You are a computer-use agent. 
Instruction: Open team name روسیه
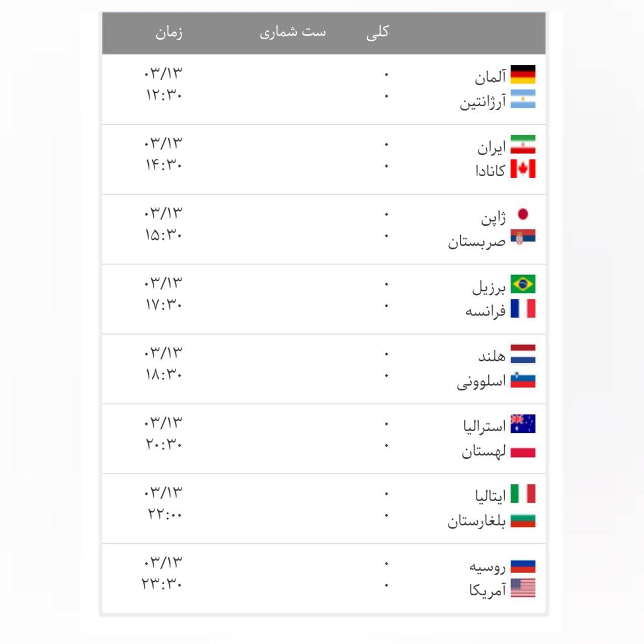point(487,567)
